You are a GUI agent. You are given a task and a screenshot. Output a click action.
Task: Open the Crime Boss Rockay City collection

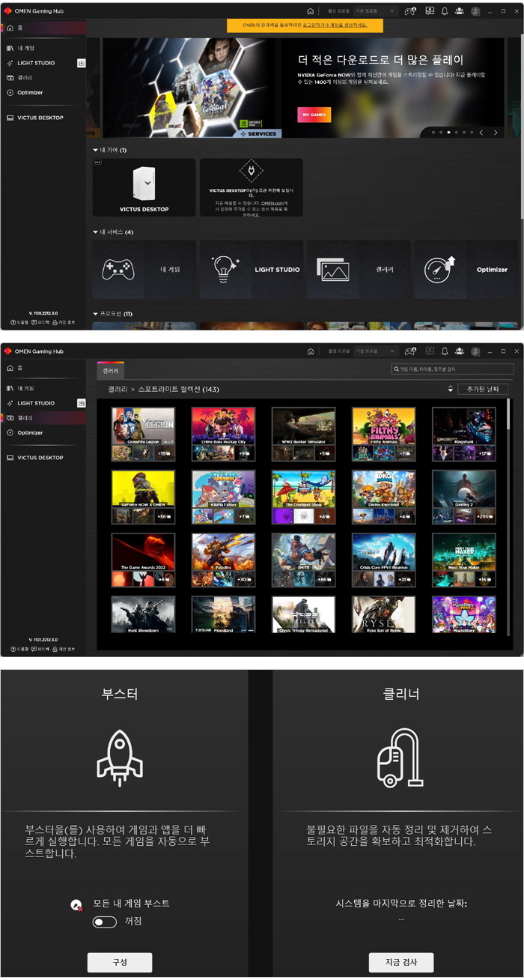point(223,434)
